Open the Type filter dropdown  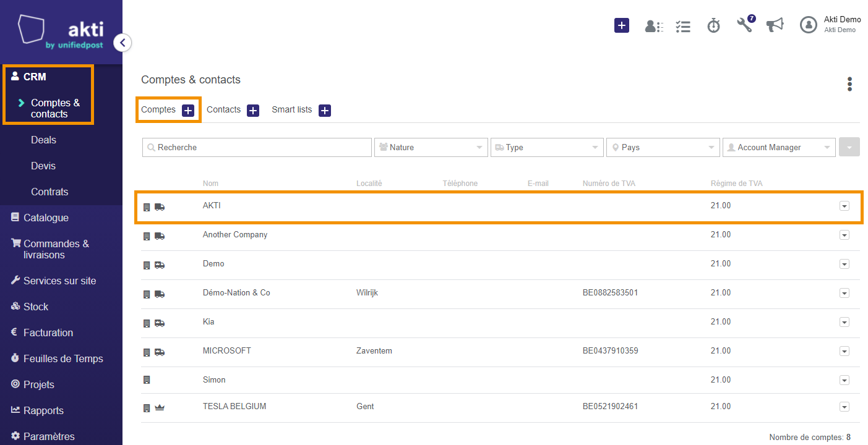point(547,147)
